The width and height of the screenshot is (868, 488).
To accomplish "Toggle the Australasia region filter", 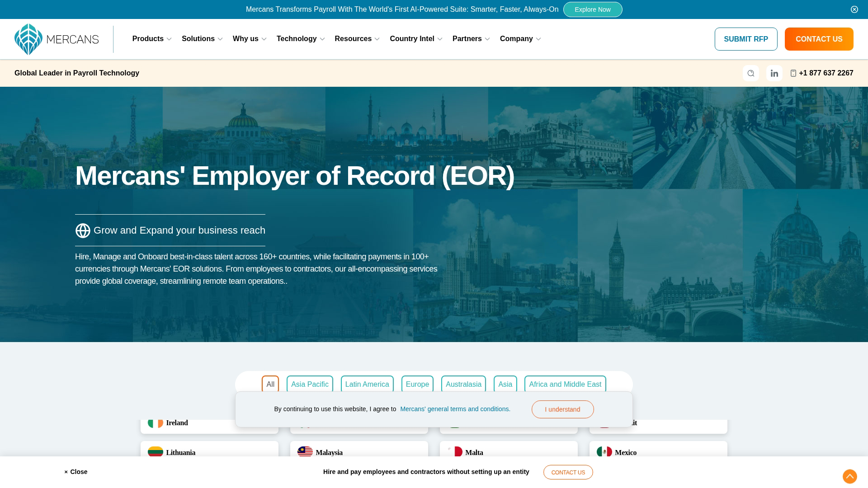I will coord(463,384).
